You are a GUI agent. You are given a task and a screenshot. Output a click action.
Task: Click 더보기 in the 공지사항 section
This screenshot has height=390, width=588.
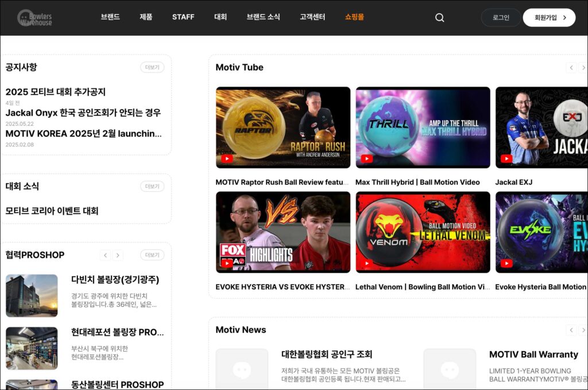click(x=152, y=67)
